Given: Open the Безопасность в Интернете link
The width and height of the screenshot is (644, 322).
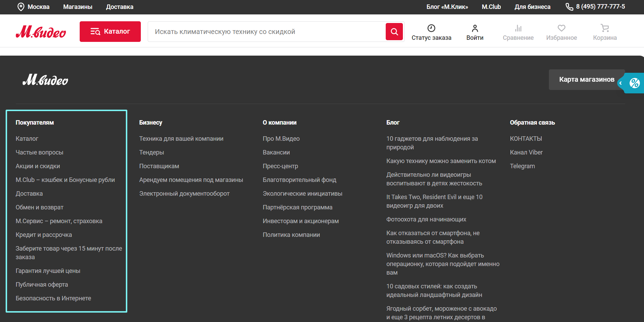Looking at the screenshot, I should [54, 298].
